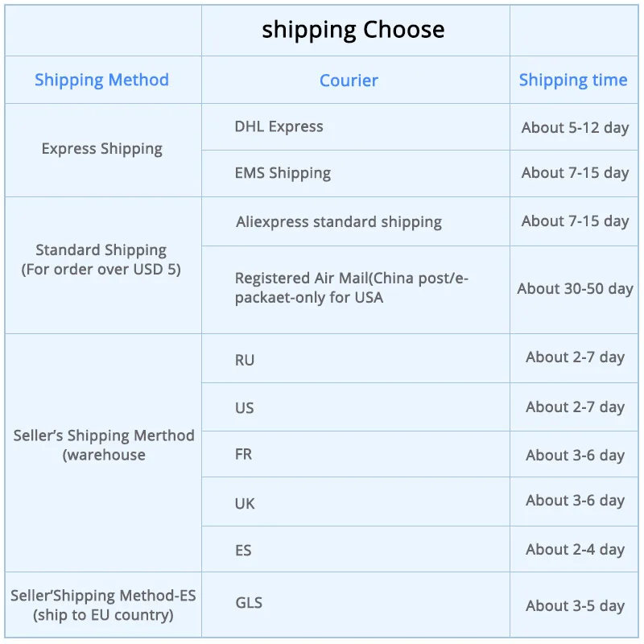Click the Seller'Shipping Method-ES cell
This screenshot has height=644, width=644.
click(x=103, y=605)
